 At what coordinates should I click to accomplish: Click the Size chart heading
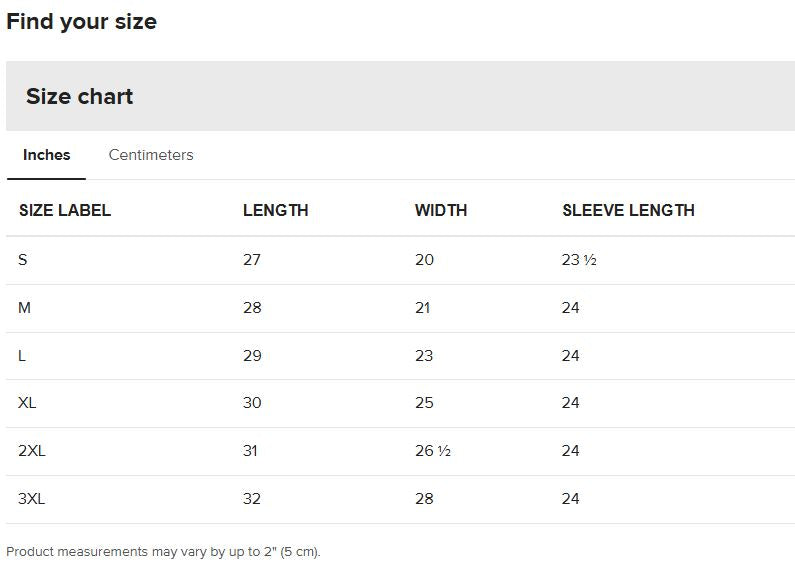pyautogui.click(x=80, y=97)
